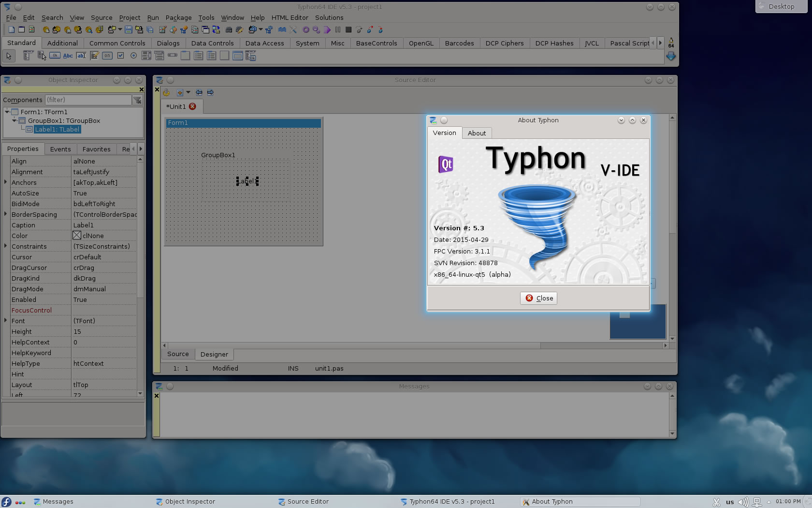Open the HTML Editor menu
Viewport: 812px width, 508px height.
pyautogui.click(x=290, y=17)
